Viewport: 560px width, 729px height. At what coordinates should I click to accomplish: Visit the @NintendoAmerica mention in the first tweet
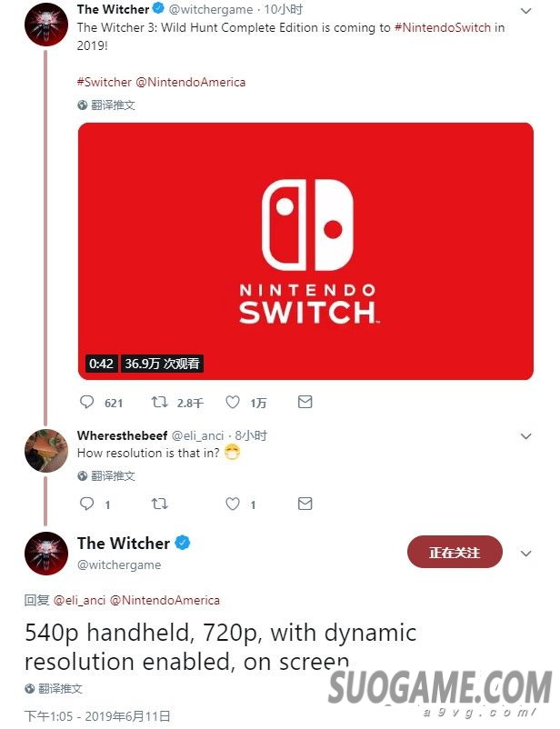point(190,83)
